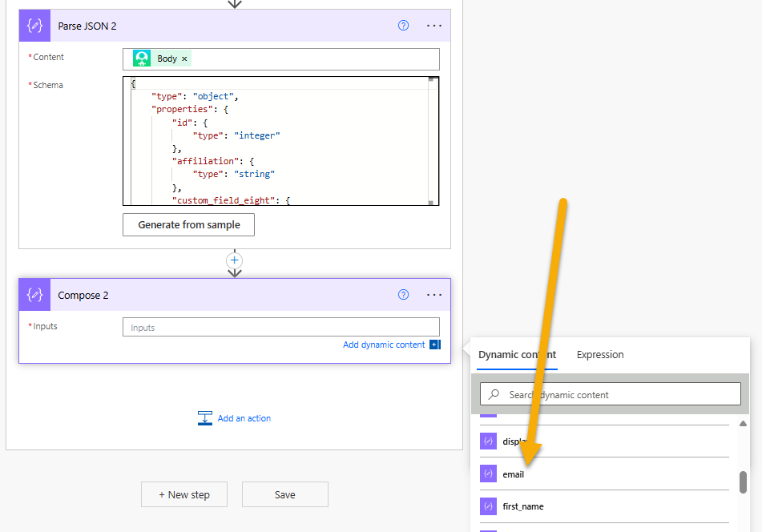The height and width of the screenshot is (532, 762).
Task: Click the blue dynamic content plus icon
Action: [x=435, y=345]
